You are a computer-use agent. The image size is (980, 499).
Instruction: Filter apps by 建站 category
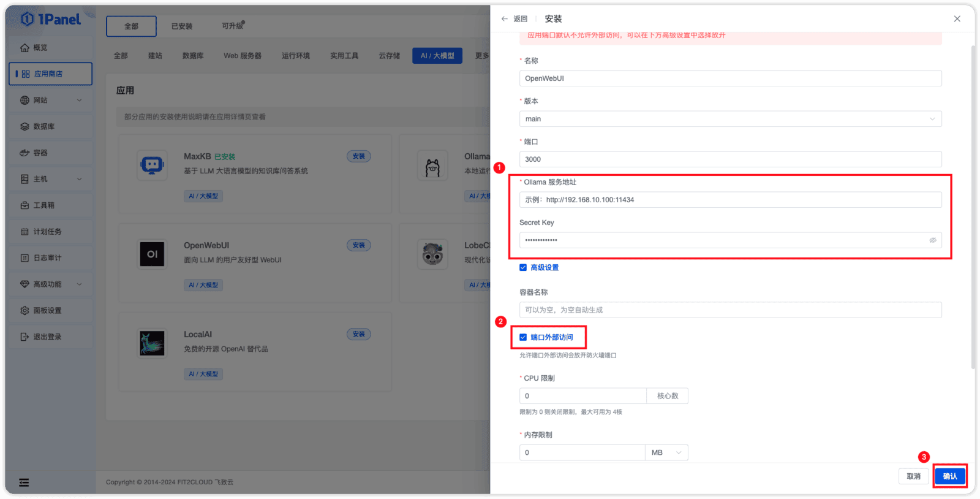tap(155, 56)
